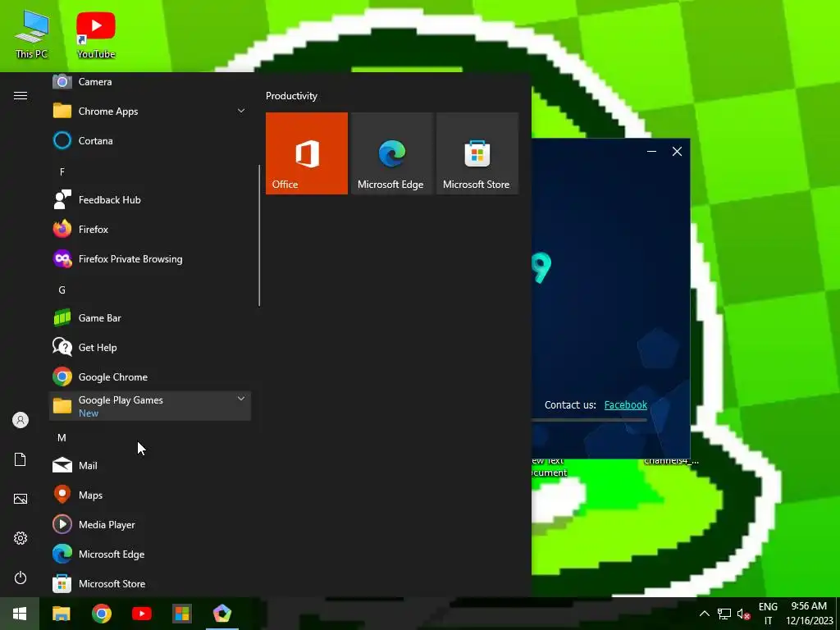Open Pictures from the Start sidebar

(21, 499)
